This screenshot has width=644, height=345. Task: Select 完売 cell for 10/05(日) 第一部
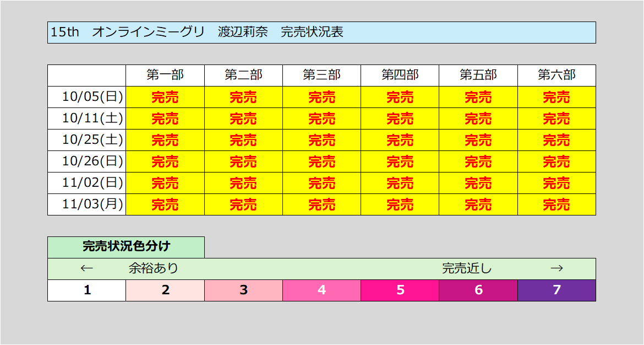[x=165, y=97]
